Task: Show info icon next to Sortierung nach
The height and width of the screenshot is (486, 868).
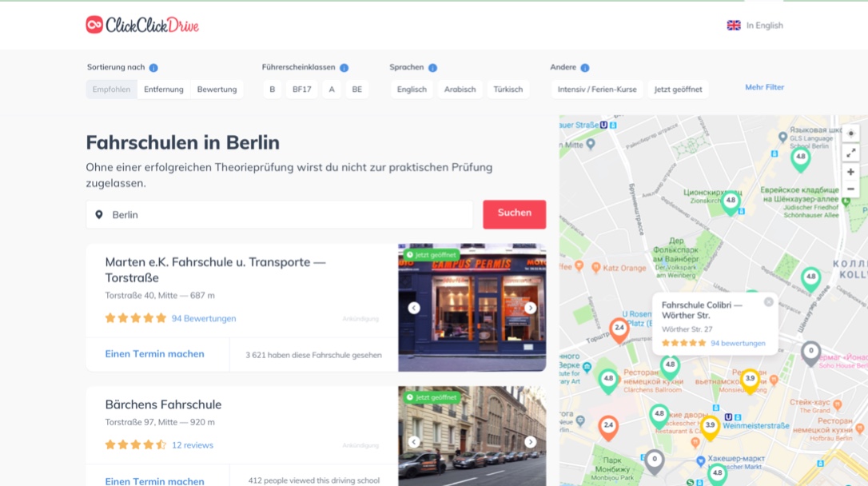Action: tap(153, 67)
